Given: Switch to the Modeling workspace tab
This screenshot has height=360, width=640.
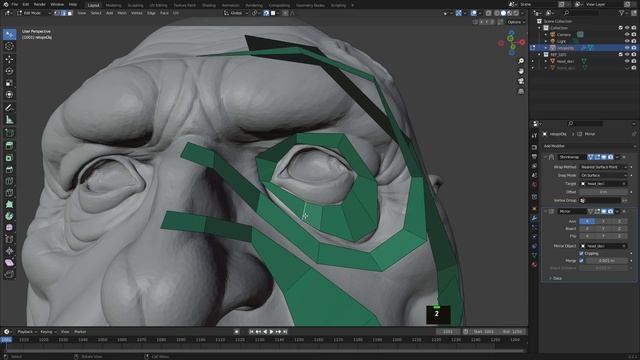Looking at the screenshot, I should click(x=113, y=5).
